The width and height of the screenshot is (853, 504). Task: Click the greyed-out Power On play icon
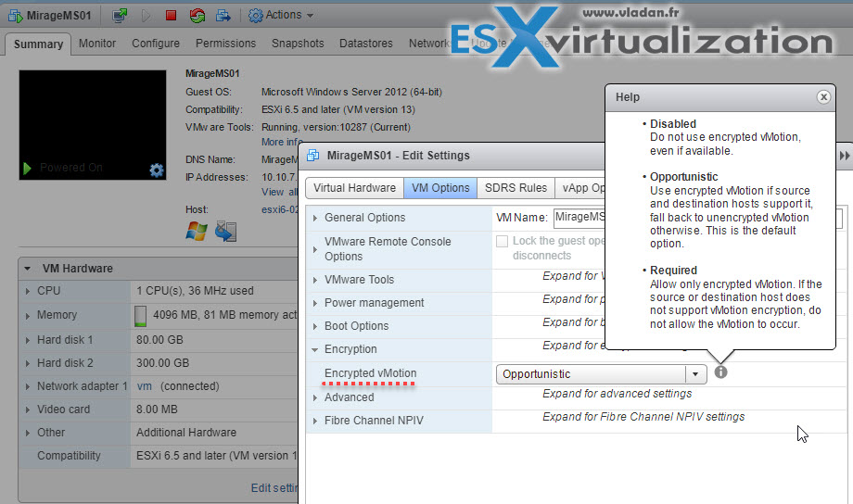pos(146,15)
